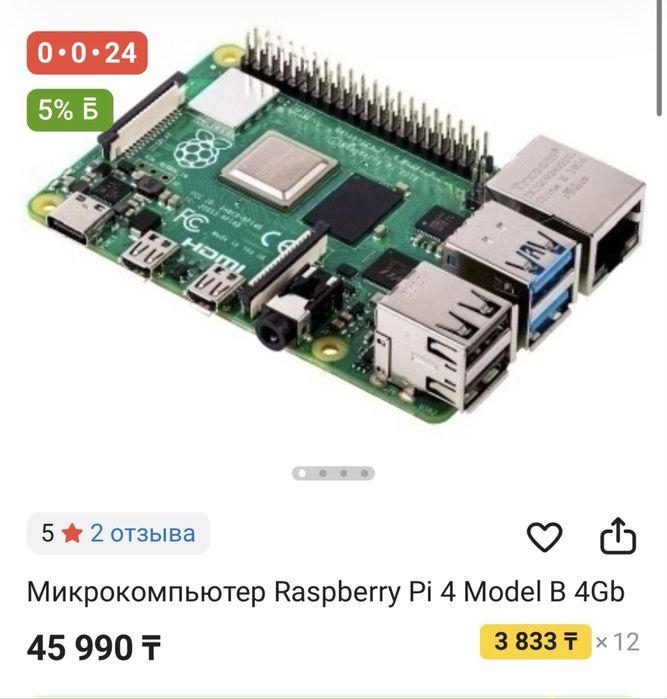
Task: Open the 2 отзыва reviews link
Action: [x=143, y=534]
